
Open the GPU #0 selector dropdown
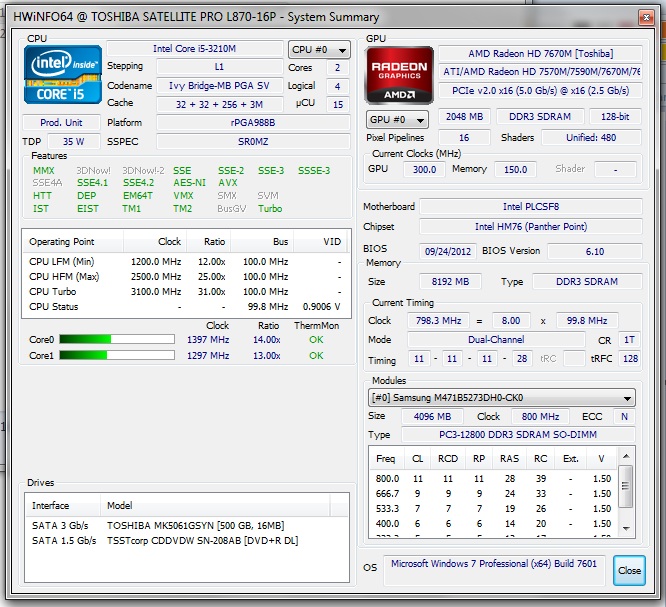397,119
